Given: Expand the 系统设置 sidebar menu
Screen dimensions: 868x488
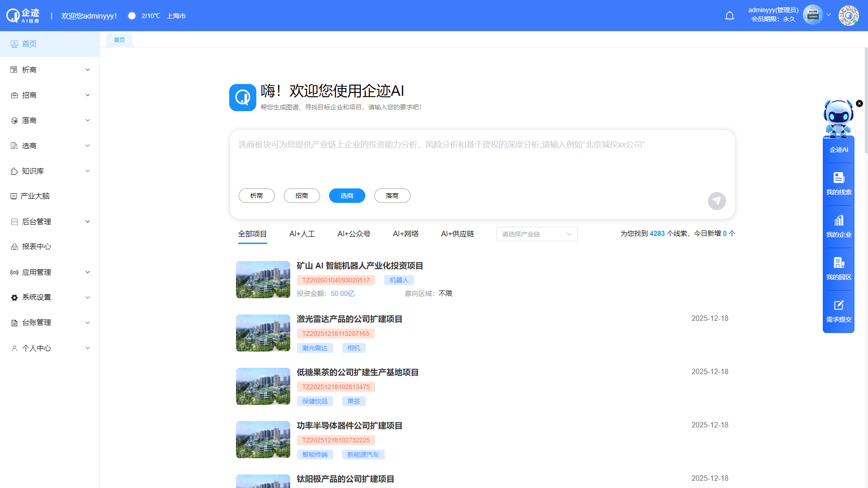Looking at the screenshot, I should [x=36, y=297].
